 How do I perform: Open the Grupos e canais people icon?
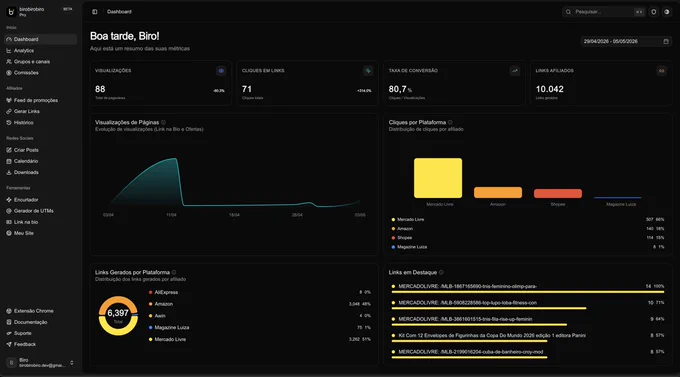click(x=9, y=62)
